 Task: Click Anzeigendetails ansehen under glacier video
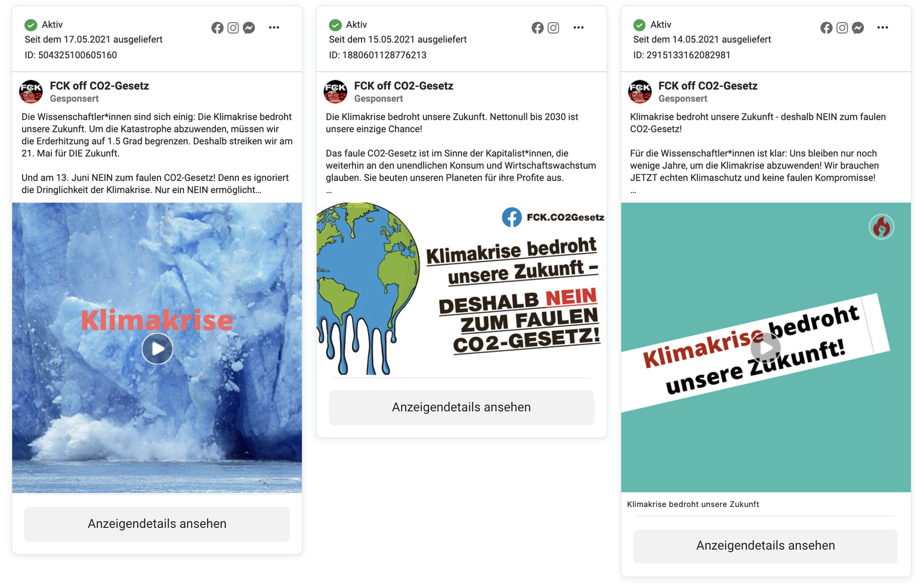(x=157, y=524)
